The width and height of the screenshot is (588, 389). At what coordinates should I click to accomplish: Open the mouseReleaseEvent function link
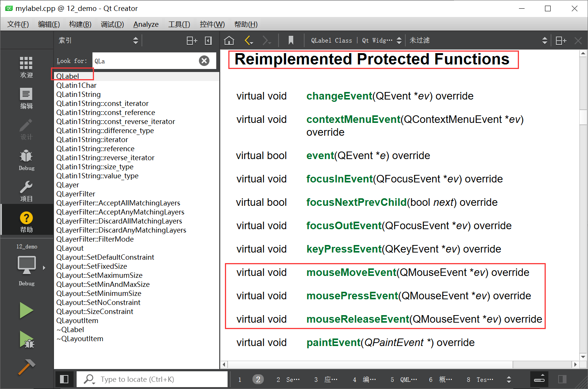pyautogui.click(x=358, y=319)
